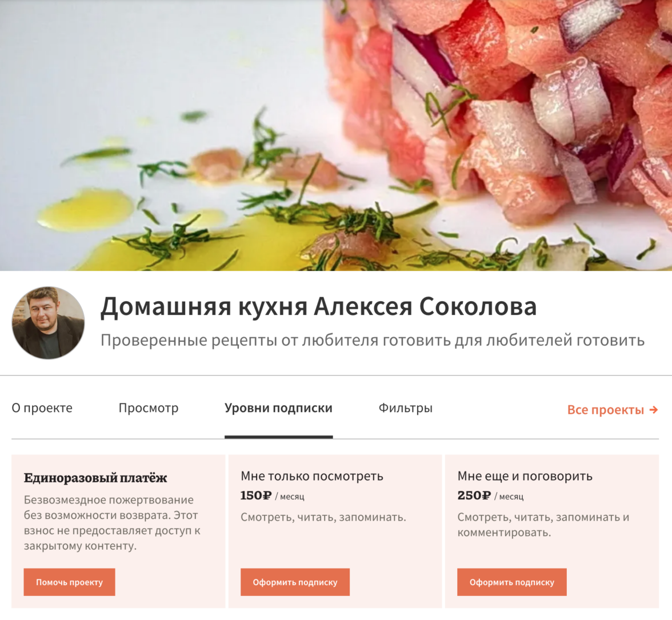Click the arrow icon beside Все проекты
Screen dimensions: 672x620
point(654,410)
